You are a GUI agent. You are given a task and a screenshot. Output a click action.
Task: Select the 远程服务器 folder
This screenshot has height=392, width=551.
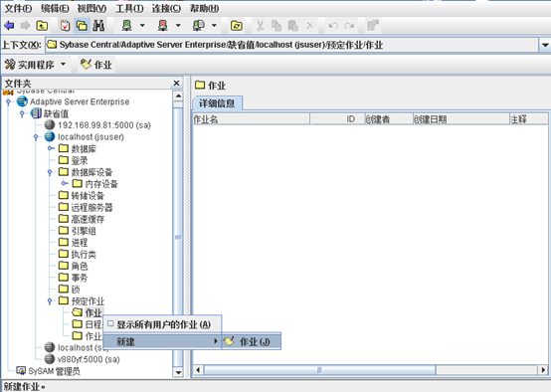click(x=92, y=207)
